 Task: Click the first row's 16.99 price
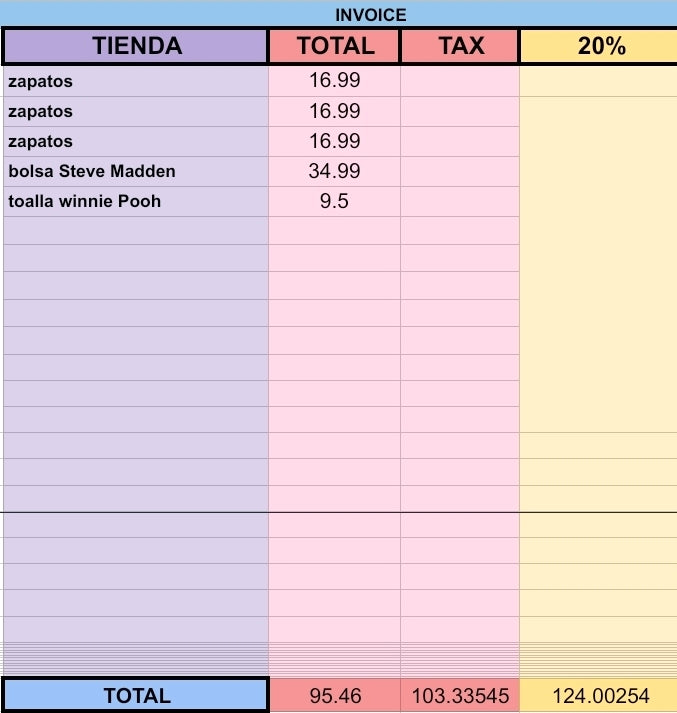coord(335,81)
